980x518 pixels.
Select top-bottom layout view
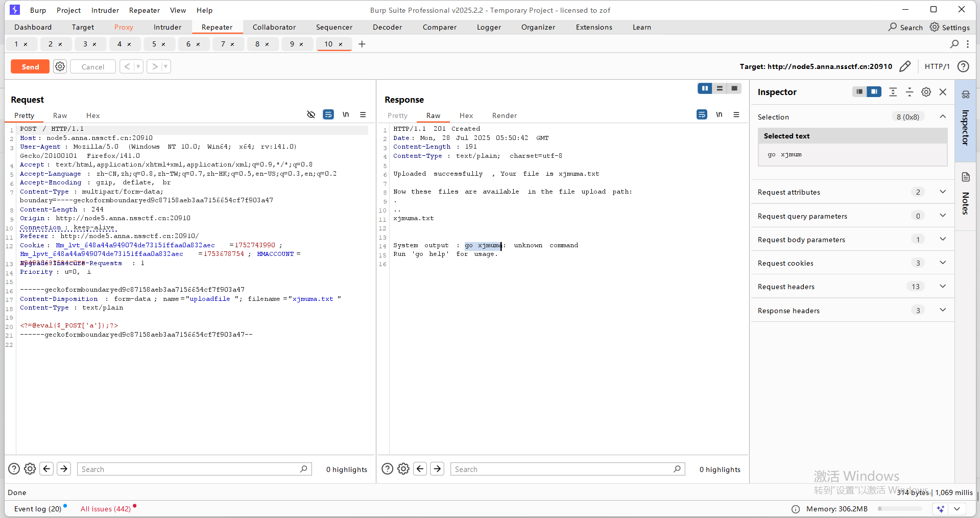pyautogui.click(x=720, y=88)
